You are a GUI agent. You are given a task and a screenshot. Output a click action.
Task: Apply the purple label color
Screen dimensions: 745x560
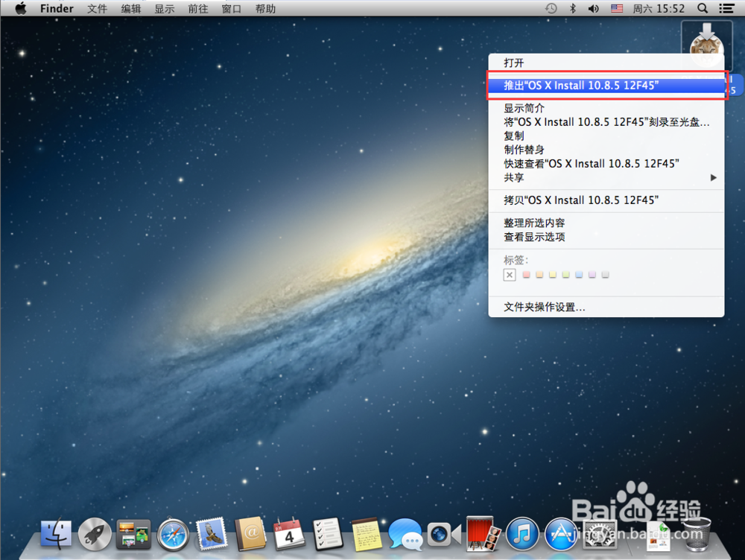click(x=592, y=275)
